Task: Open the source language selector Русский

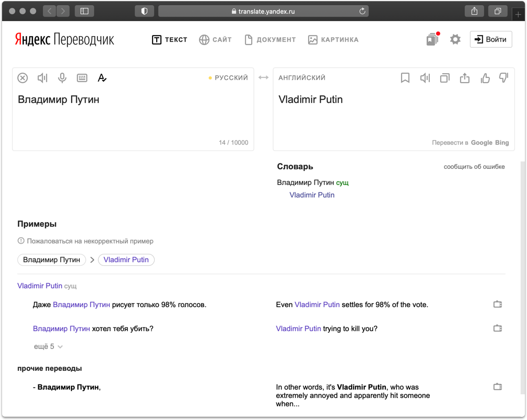Action: coord(231,78)
